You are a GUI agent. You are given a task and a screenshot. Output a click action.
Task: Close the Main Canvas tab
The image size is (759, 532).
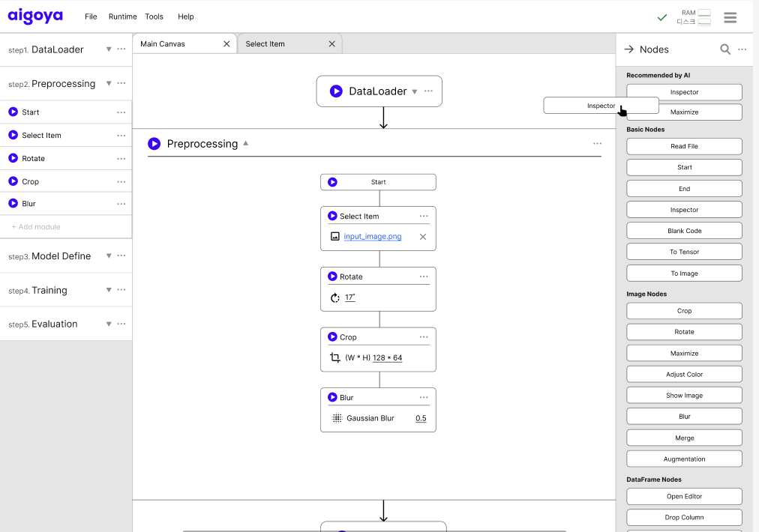click(226, 43)
